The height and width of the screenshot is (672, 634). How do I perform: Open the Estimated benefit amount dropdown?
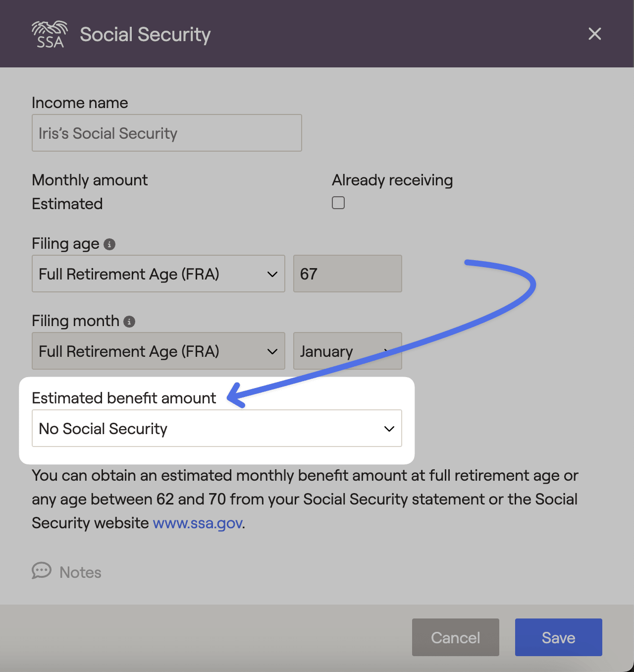tap(217, 428)
